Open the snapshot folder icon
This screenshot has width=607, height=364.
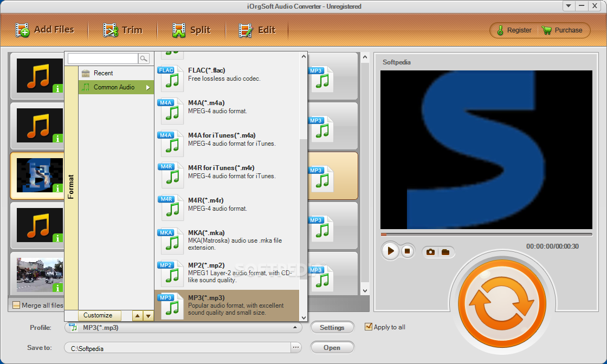445,252
